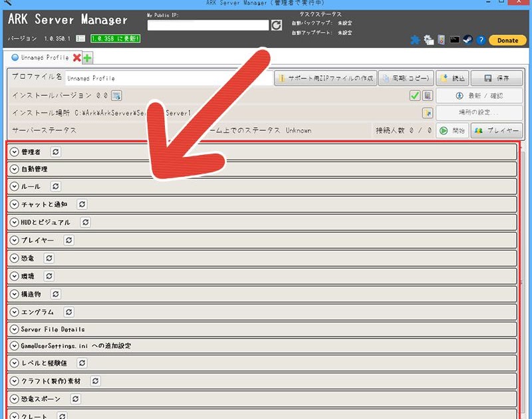Reset the 環境 section refresh icon
The image size is (532, 419).
click(49, 276)
